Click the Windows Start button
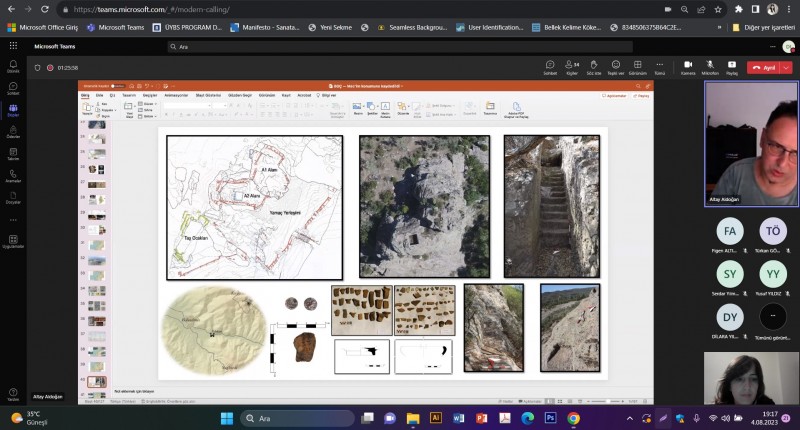The height and width of the screenshot is (430, 800). (x=226, y=418)
